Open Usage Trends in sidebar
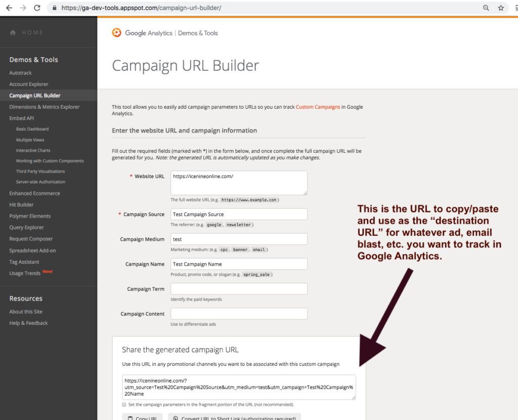Screen dimensions: 518x420 [x=25, y=273]
